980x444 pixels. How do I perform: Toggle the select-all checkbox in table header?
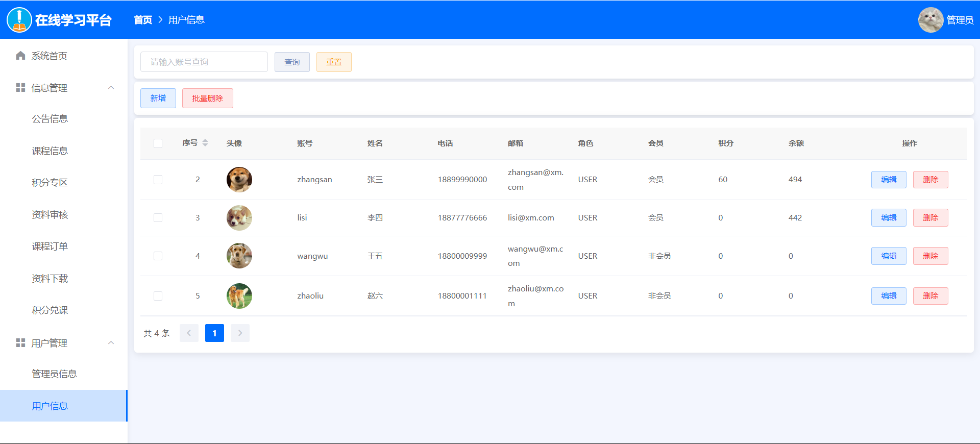[x=158, y=143]
